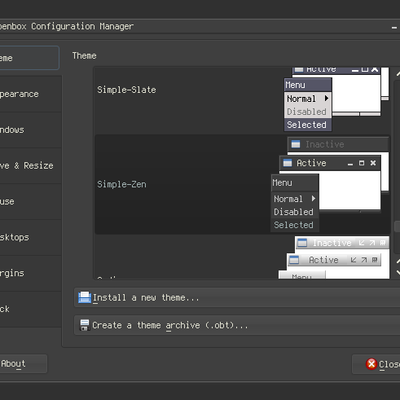
Task: Click the Theme section heading
Action: point(84,56)
